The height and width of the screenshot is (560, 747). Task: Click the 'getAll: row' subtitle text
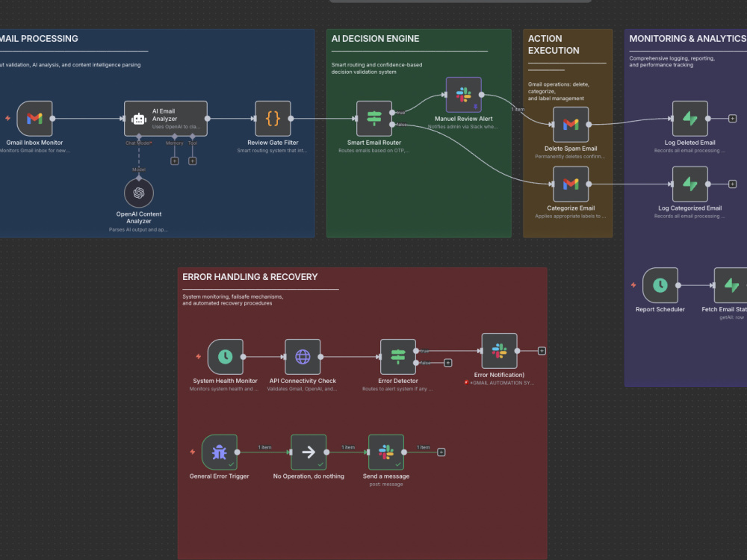[x=731, y=317]
